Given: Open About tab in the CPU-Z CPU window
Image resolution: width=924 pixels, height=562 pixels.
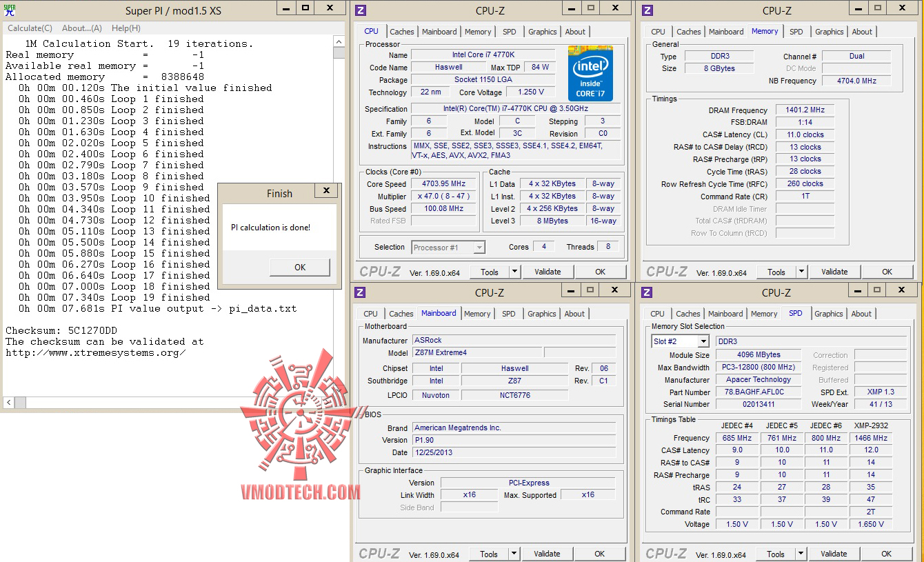Looking at the screenshot, I should coord(575,32).
